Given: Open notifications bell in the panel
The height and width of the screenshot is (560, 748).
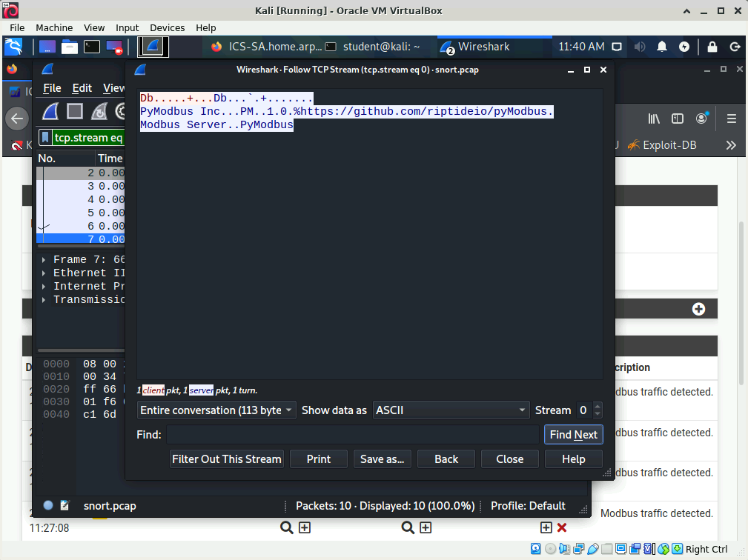Looking at the screenshot, I should pos(662,47).
